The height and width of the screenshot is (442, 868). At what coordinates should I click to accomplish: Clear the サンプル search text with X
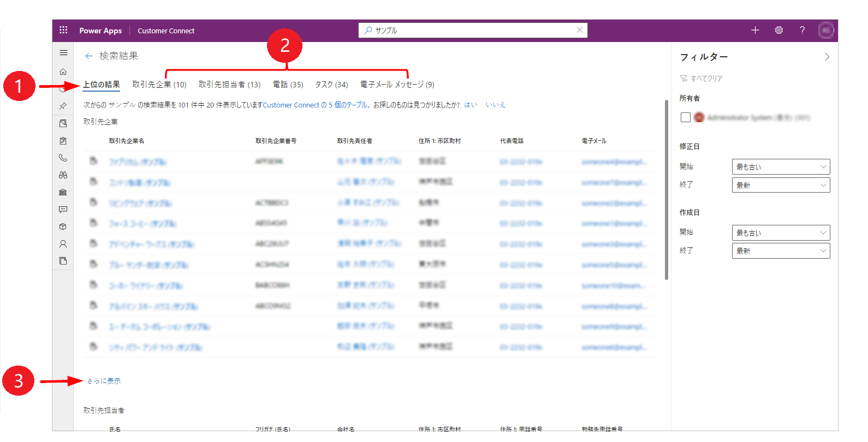[580, 30]
